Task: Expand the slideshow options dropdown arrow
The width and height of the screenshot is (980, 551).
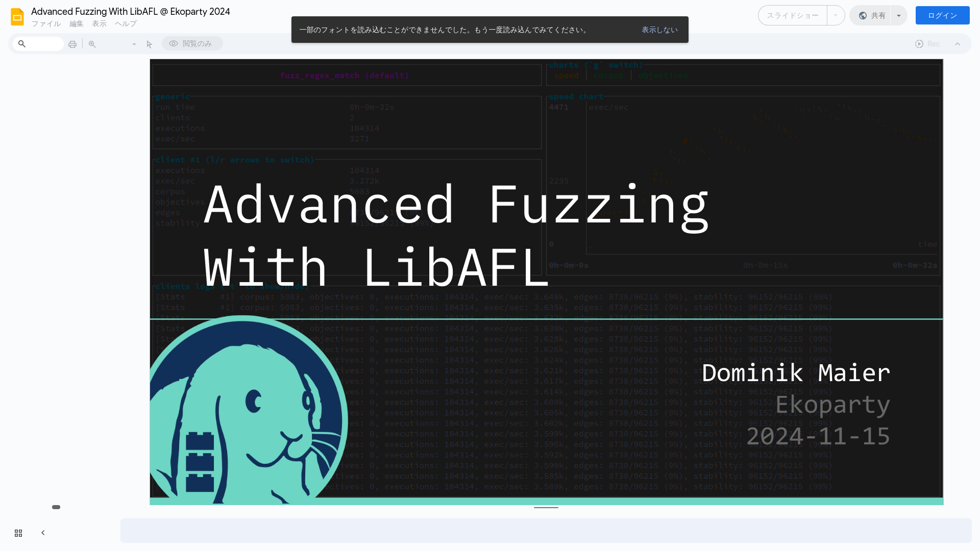Action: point(836,16)
